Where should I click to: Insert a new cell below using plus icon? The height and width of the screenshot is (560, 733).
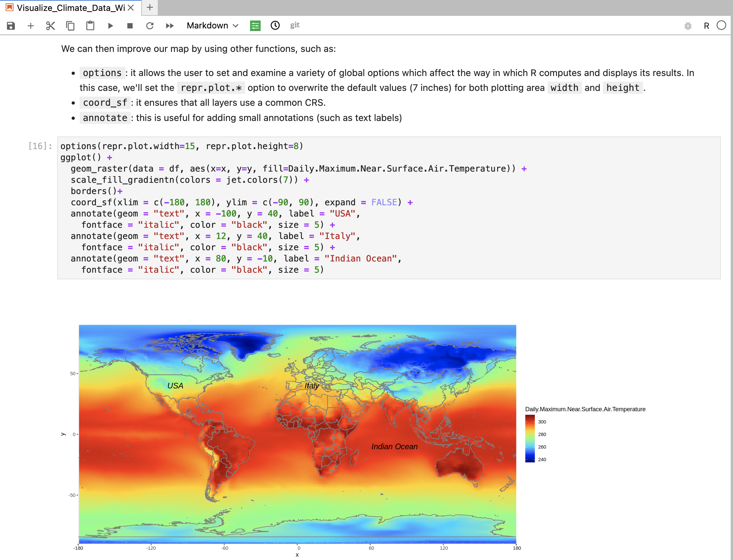click(31, 26)
